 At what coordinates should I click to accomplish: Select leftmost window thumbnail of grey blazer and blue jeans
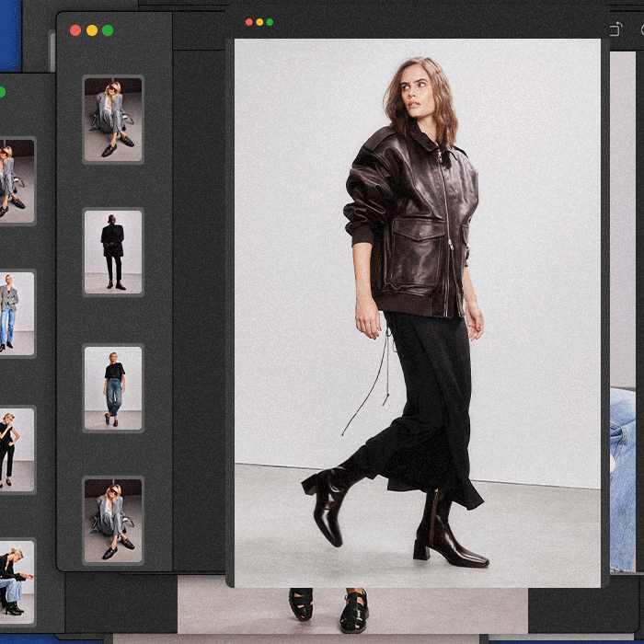[17, 314]
